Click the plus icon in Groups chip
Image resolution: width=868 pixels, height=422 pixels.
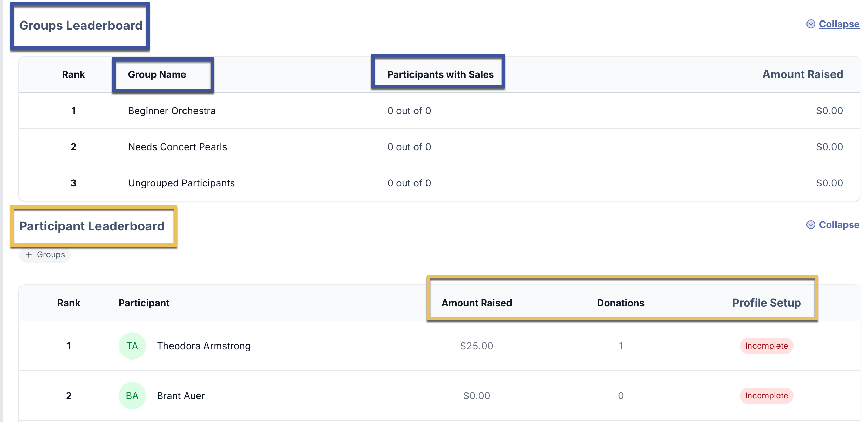point(29,255)
